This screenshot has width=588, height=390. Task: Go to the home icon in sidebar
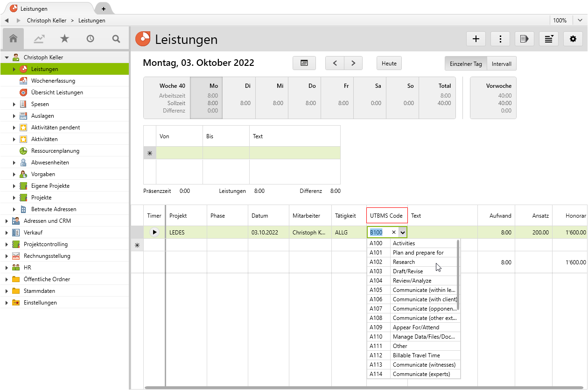tap(13, 39)
